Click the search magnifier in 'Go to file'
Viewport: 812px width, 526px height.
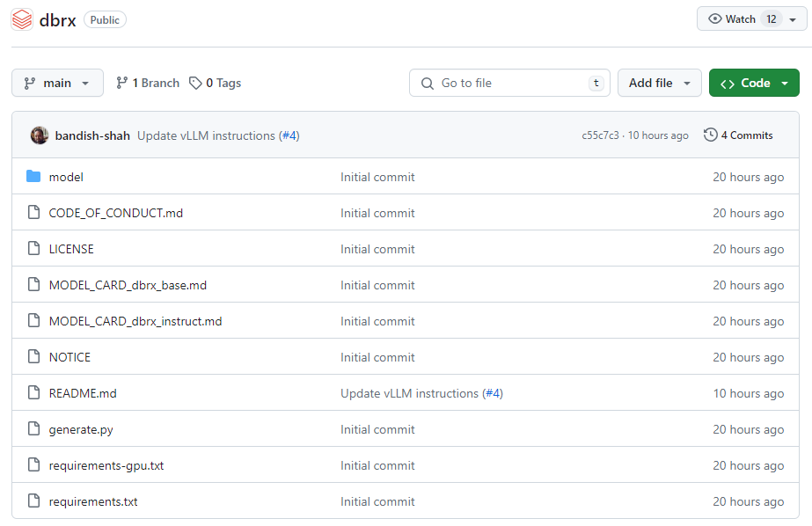point(427,82)
